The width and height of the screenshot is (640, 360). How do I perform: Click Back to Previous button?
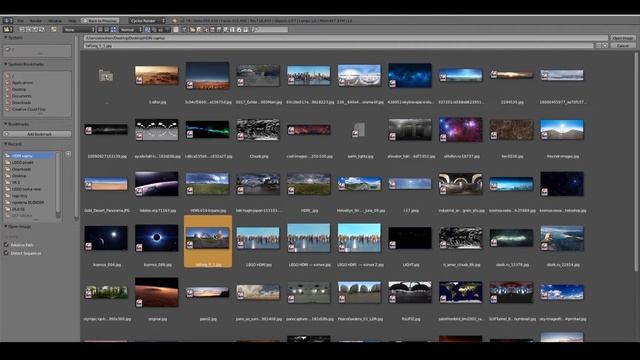pyautogui.click(x=100, y=20)
